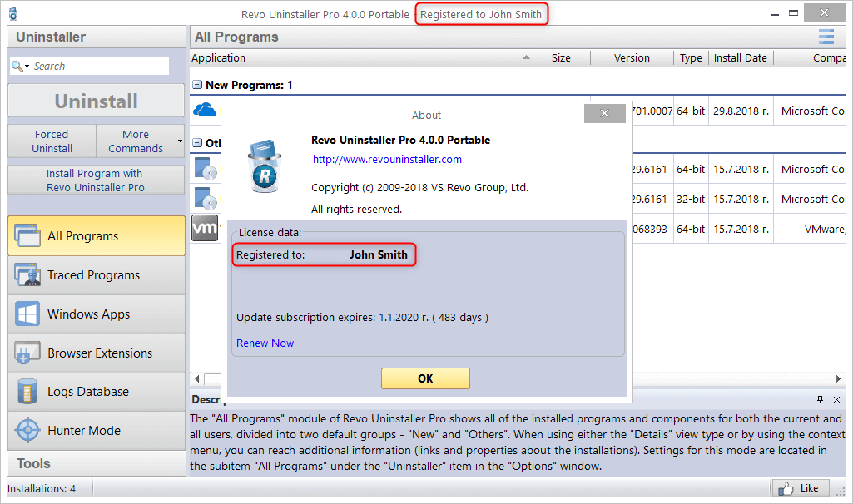
Task: Click the horizontal scrollbar right arrow
Action: [838, 378]
